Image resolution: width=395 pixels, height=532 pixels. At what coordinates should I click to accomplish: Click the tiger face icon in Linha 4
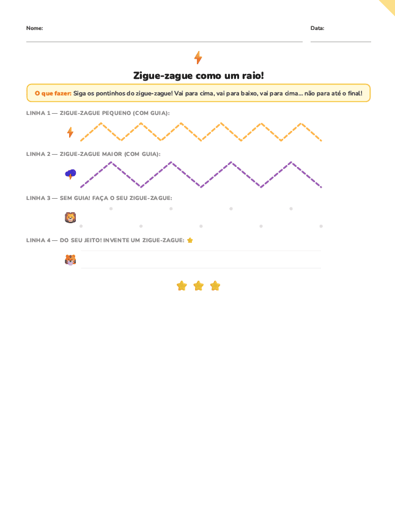coord(70,260)
